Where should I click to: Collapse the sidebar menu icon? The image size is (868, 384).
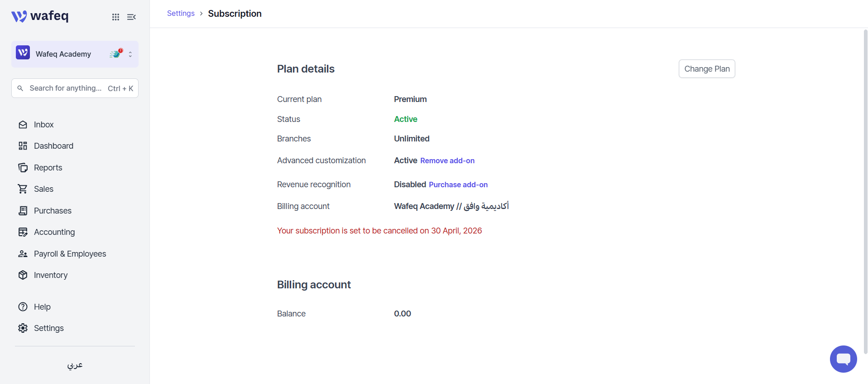click(131, 17)
